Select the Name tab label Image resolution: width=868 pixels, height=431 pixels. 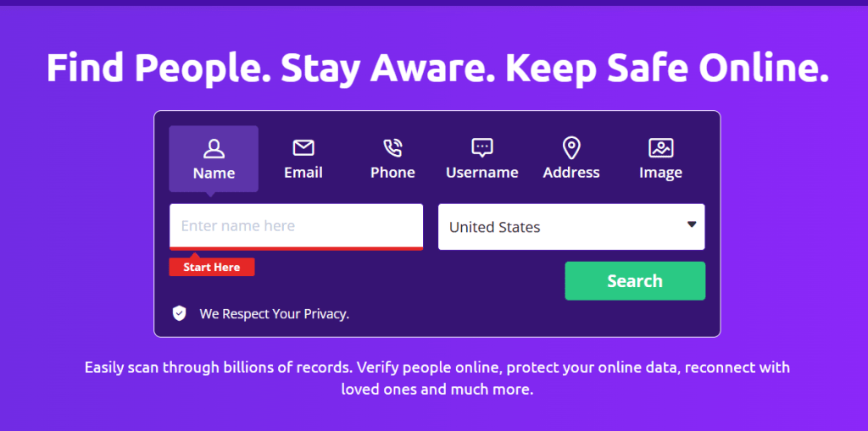click(x=214, y=174)
